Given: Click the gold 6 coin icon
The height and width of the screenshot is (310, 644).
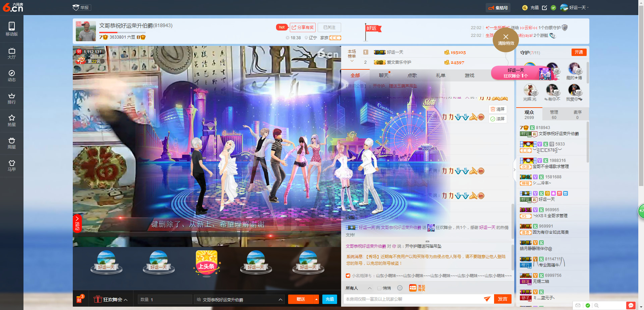Looking at the screenshot, I should click(x=525, y=8).
